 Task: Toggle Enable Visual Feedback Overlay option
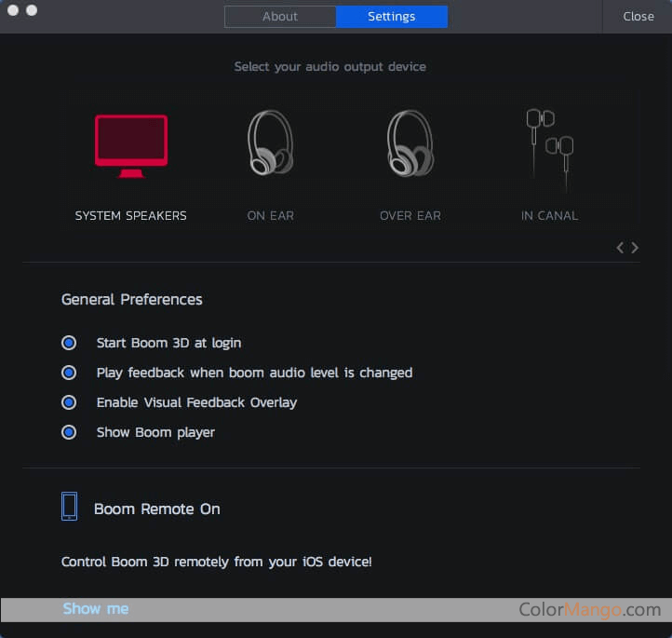coord(69,402)
